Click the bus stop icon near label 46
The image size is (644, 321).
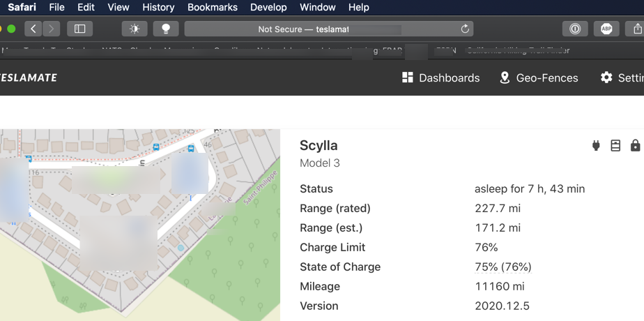tap(190, 149)
